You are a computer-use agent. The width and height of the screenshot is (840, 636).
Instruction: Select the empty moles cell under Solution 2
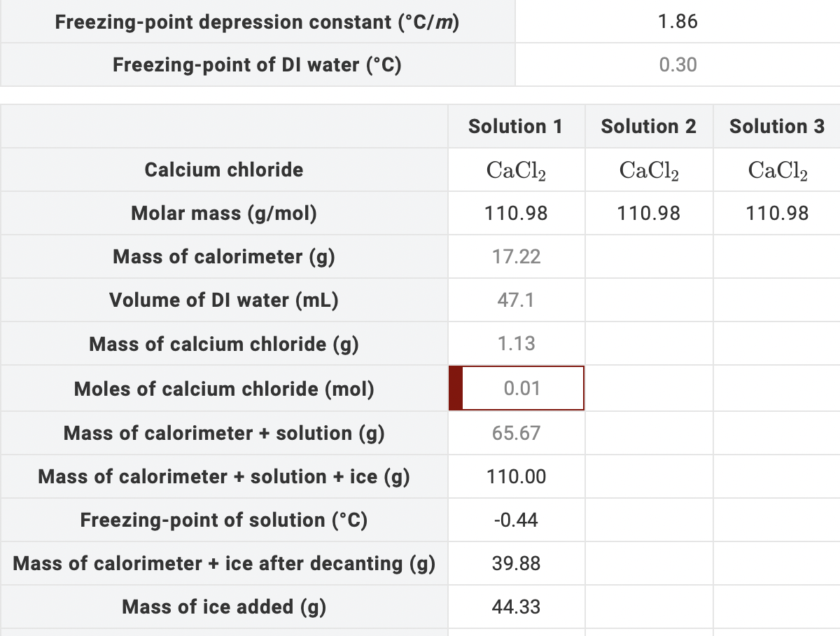(x=649, y=388)
